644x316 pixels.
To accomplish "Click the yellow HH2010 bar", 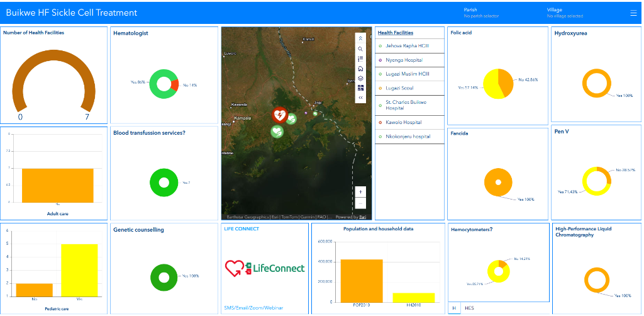I will [414, 298].
